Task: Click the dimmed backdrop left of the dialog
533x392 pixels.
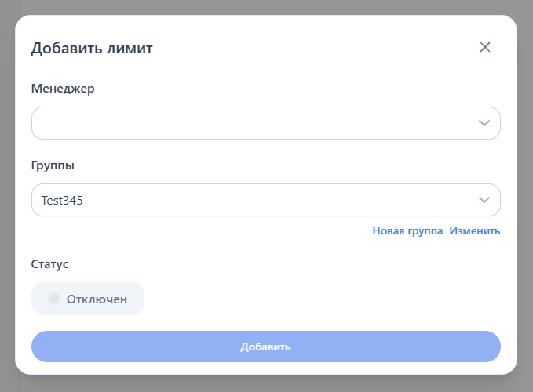Action: [7, 196]
